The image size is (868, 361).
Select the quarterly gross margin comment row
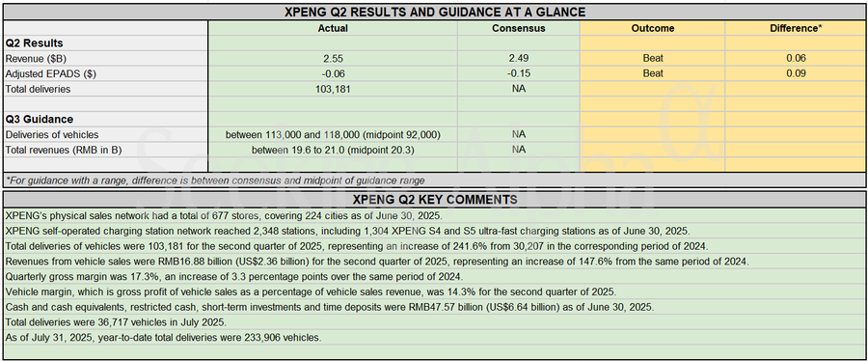[434, 276]
